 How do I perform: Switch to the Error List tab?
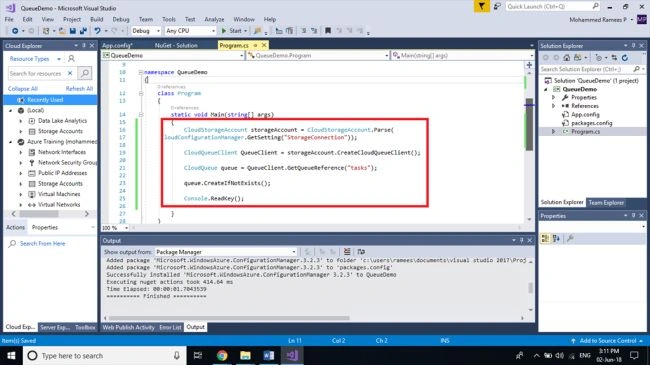170,327
